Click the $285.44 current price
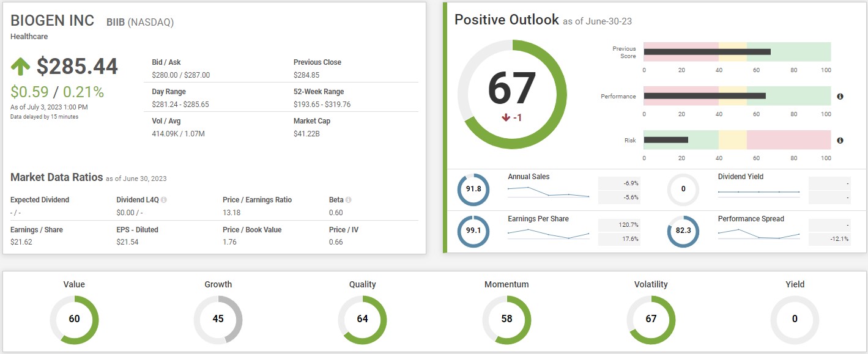The width and height of the screenshot is (868, 354). 77,67
